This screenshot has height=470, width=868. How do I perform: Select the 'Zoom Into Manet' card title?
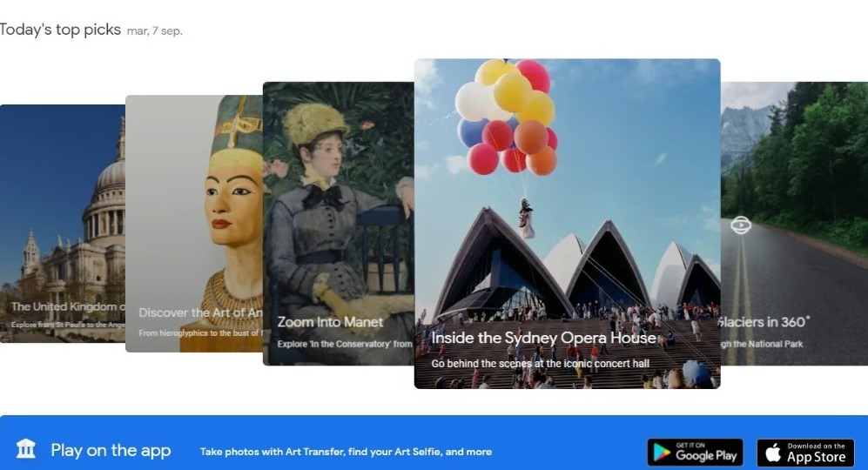click(330, 322)
